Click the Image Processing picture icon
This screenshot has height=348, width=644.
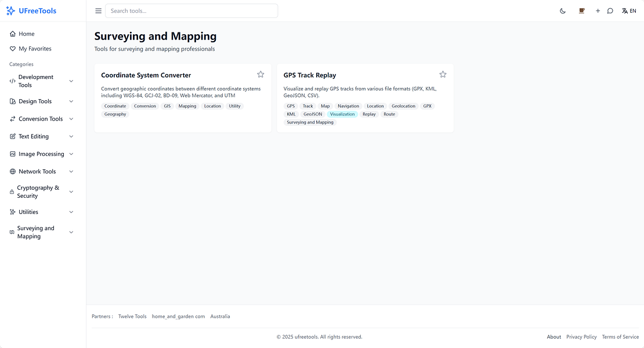click(13, 154)
